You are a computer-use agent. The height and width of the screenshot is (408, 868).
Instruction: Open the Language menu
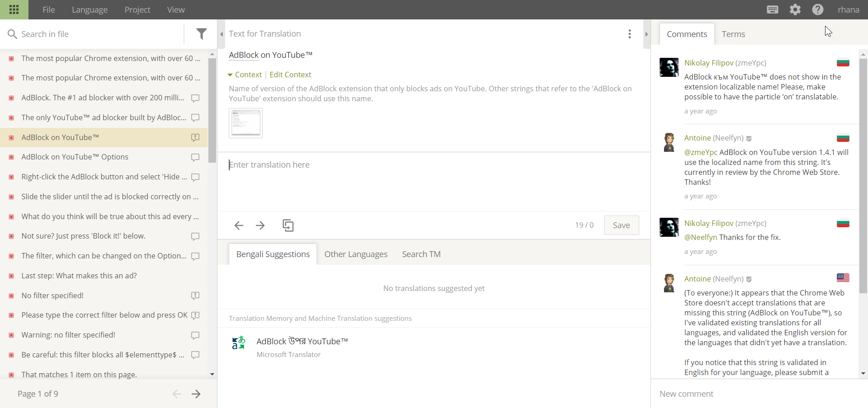(x=90, y=9)
